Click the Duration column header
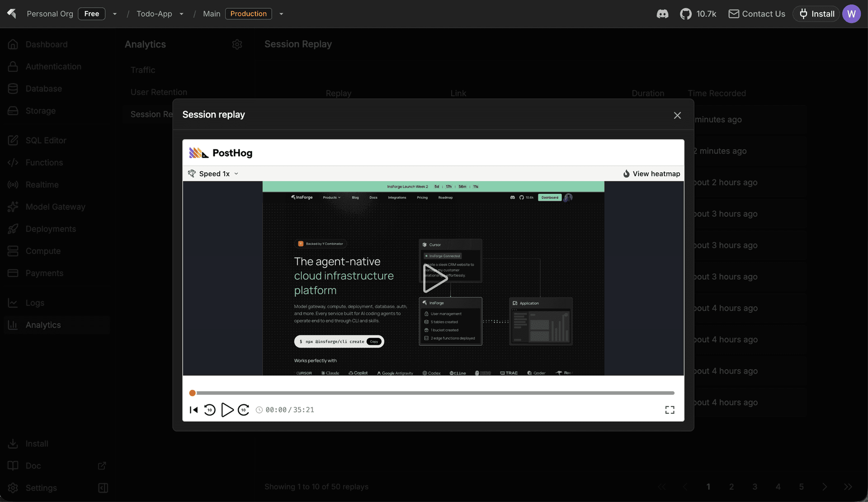Viewport: 868px width, 502px height. coord(648,93)
